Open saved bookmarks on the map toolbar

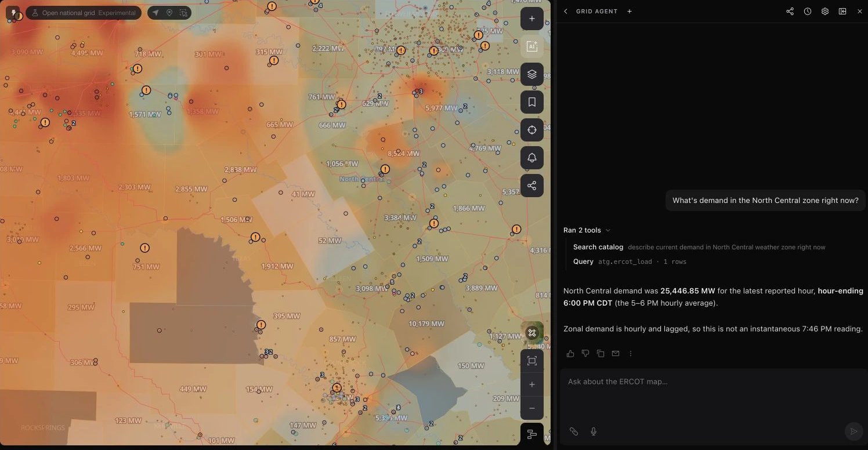[x=532, y=102]
